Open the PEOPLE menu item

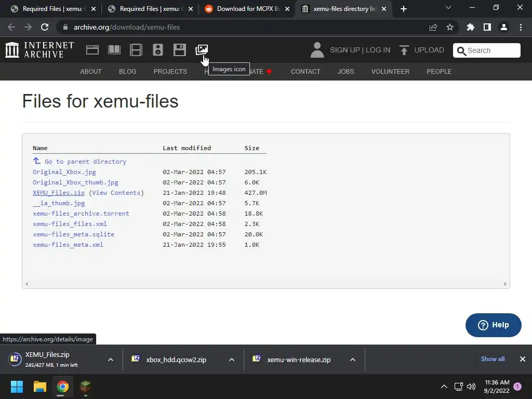point(439,72)
